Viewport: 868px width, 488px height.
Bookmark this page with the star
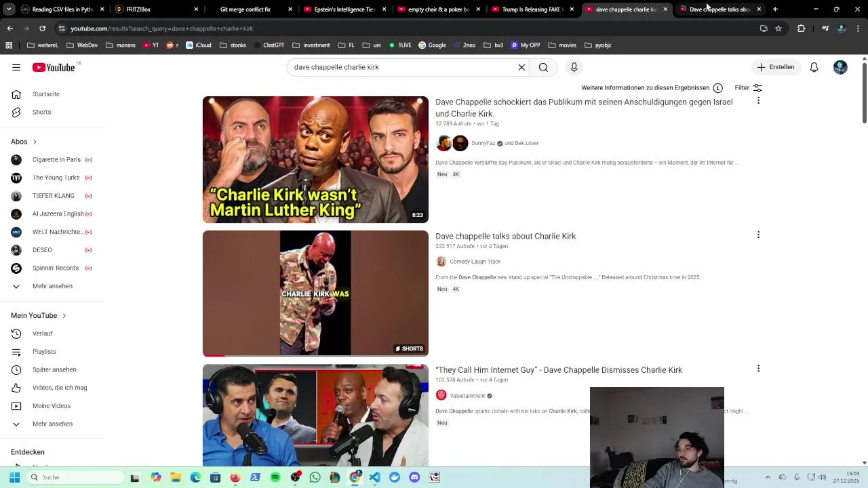click(778, 28)
